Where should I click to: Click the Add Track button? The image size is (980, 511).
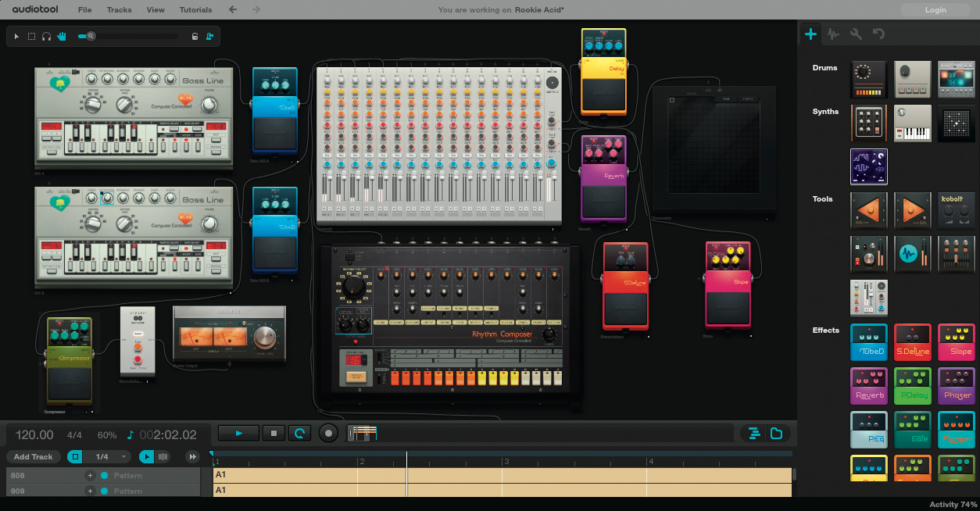[33, 456]
